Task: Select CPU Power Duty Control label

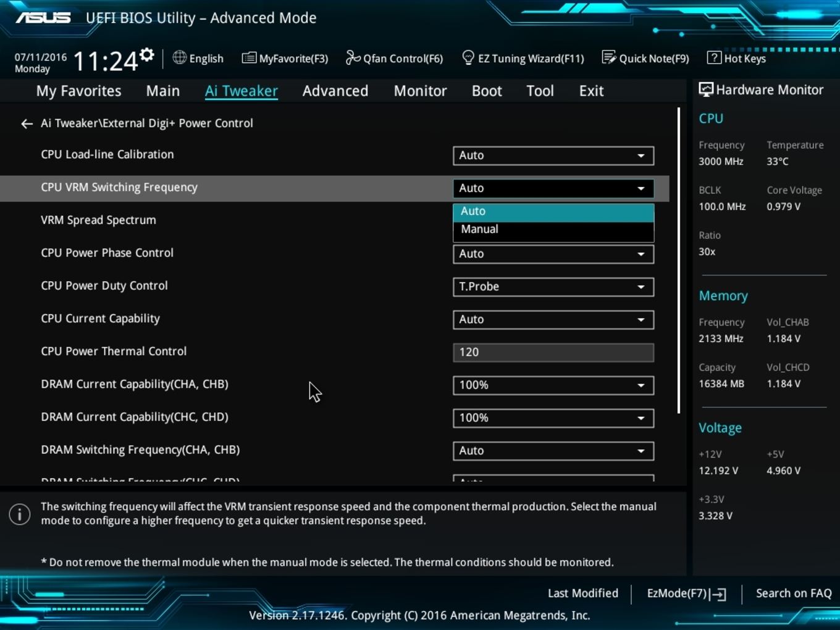Action: (x=104, y=285)
